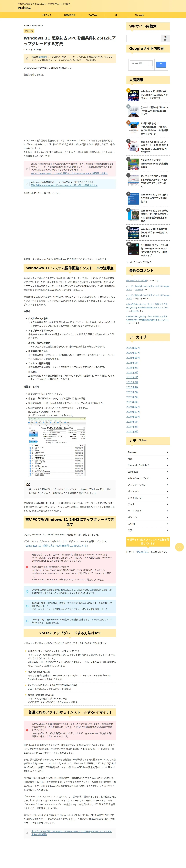Open the 未分類 category row
Screen dimensions: 186x868
click(x=148, y=524)
